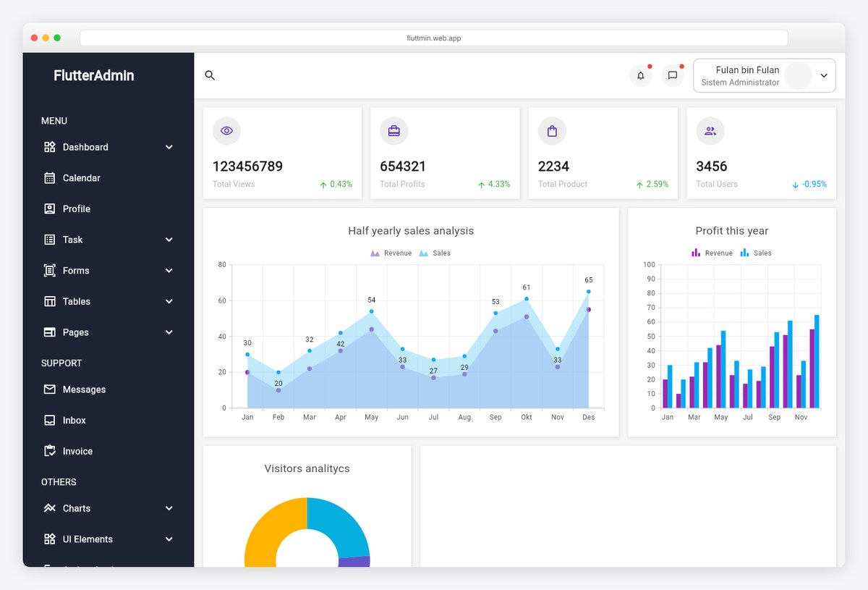Viewport: 868px width, 590px height.
Task: Open the Calendar menu item
Action: [x=109, y=178]
